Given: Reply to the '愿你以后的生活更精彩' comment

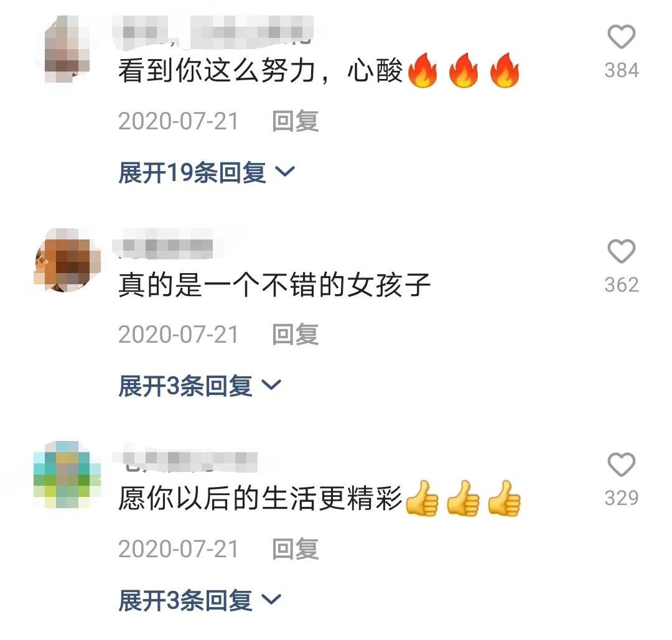Looking at the screenshot, I should point(296,549).
